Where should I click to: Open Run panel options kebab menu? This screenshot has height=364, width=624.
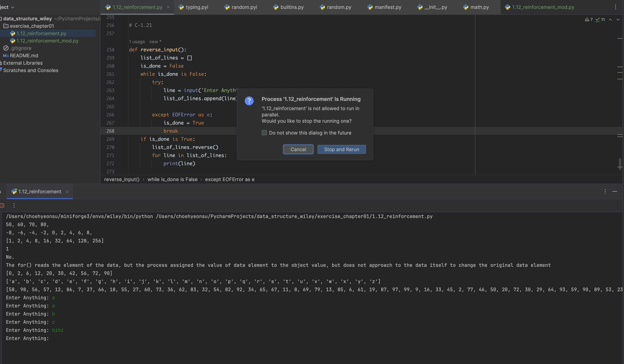tap(605, 191)
